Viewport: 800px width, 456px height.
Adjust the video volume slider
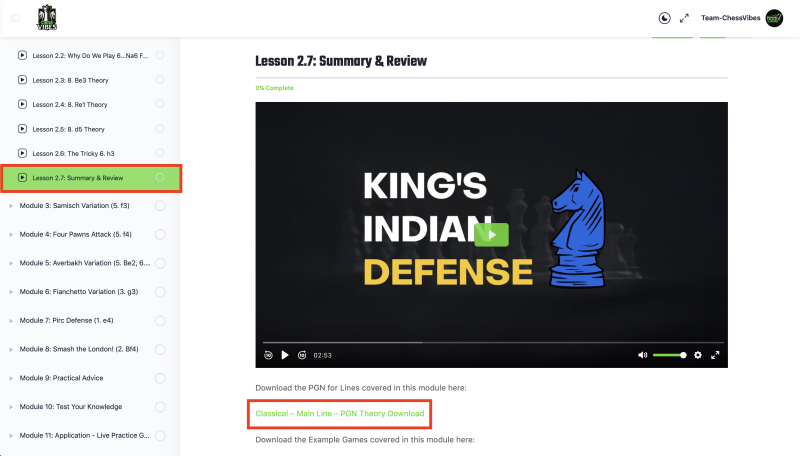(668, 355)
